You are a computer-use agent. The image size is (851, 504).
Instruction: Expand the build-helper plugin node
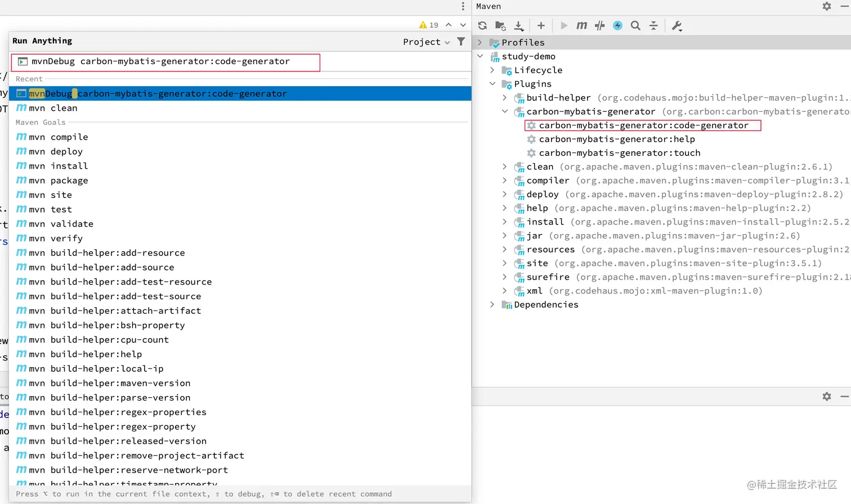(505, 97)
